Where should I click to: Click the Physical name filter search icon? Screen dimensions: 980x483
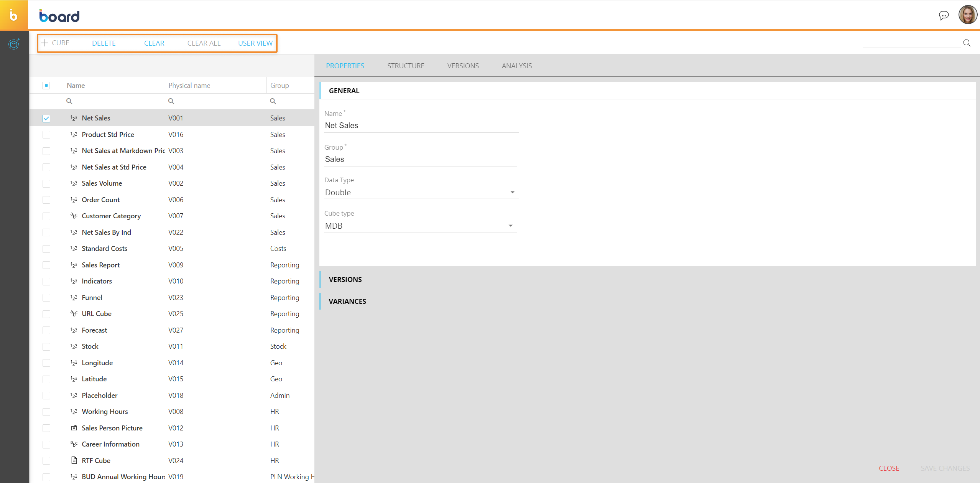point(171,101)
